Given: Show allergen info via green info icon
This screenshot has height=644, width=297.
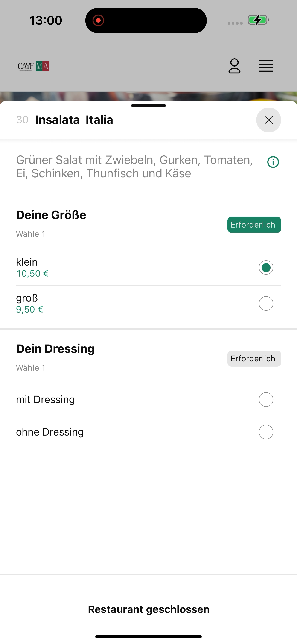Looking at the screenshot, I should click(273, 162).
